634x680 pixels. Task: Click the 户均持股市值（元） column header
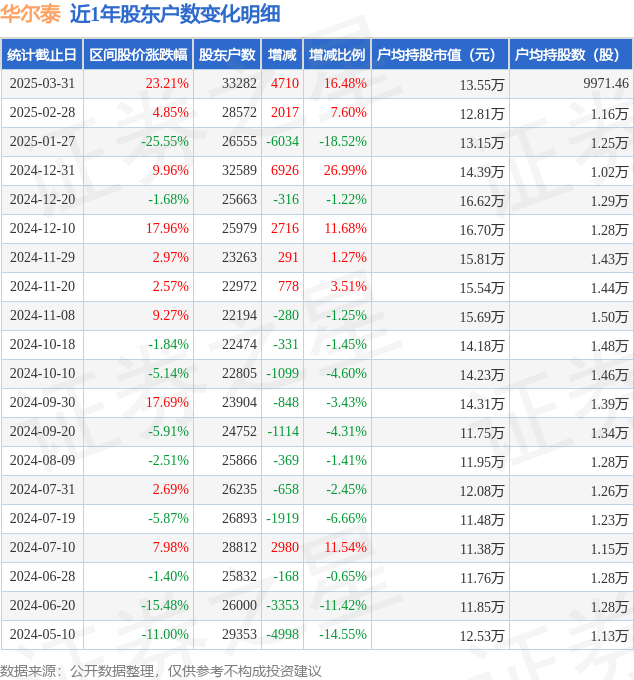click(440, 55)
